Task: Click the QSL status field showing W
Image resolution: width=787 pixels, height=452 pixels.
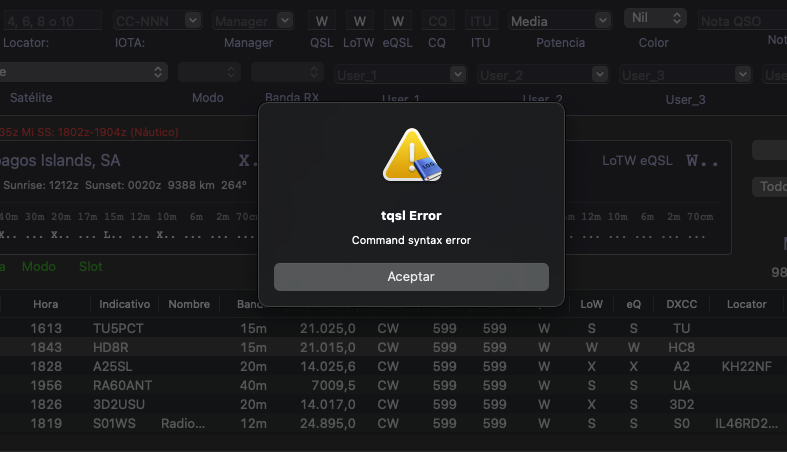Action: click(x=322, y=21)
